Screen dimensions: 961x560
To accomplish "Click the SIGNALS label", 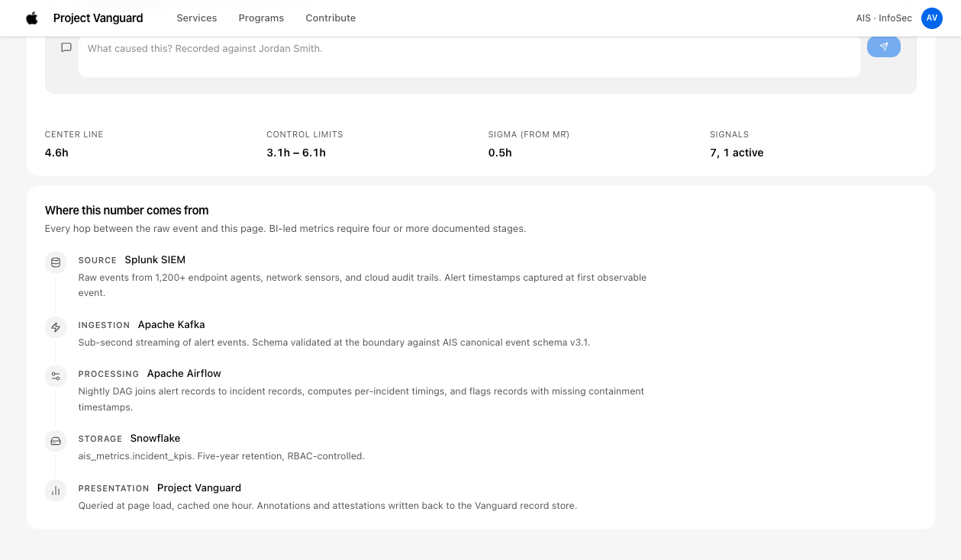I will [729, 134].
